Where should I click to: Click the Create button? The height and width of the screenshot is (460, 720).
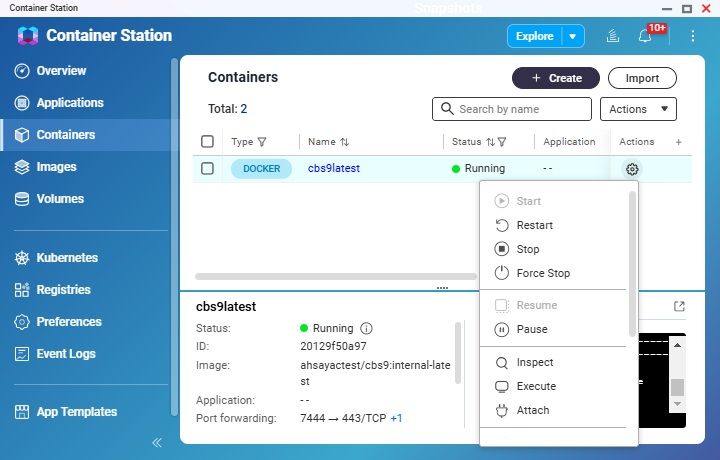[x=556, y=78]
